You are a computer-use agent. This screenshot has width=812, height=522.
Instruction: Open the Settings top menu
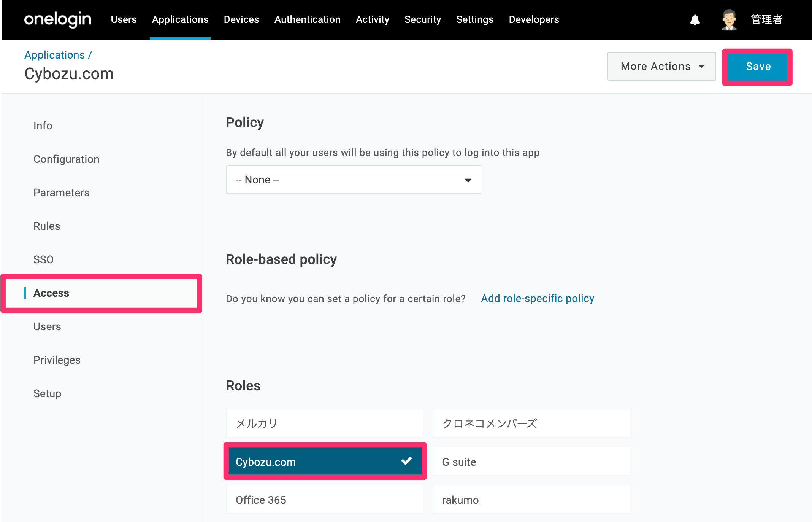coord(475,19)
